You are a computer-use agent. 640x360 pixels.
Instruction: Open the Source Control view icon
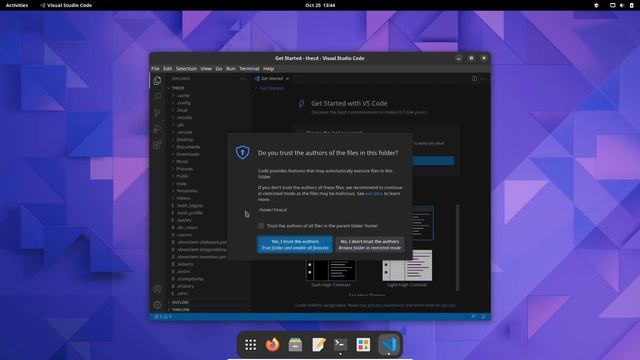point(157,113)
